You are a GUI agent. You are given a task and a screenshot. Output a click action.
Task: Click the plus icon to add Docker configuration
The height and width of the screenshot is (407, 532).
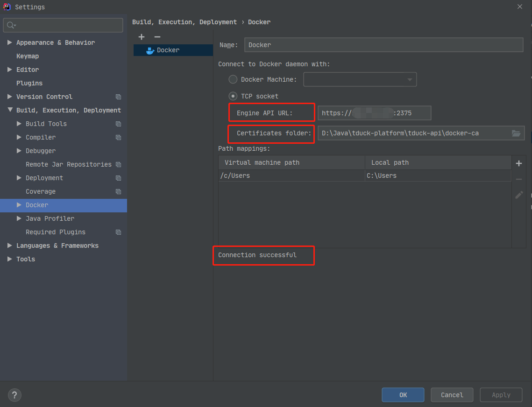[142, 37]
